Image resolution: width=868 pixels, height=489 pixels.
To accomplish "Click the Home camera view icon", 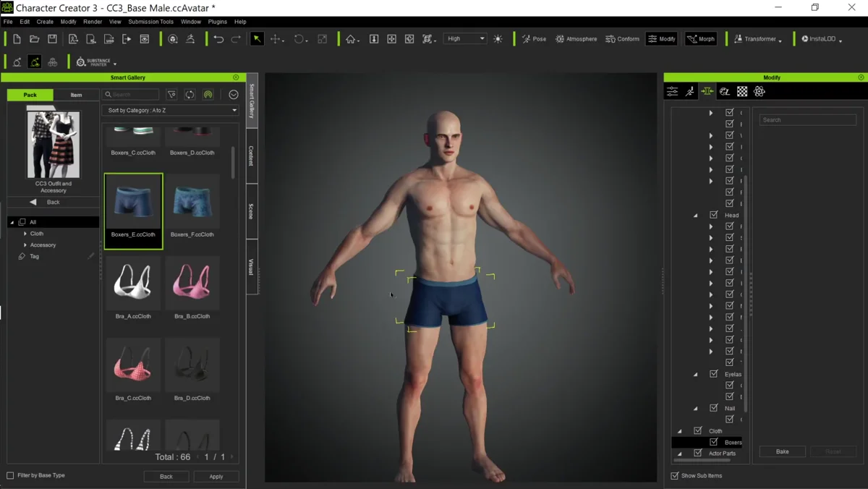I will pos(351,39).
